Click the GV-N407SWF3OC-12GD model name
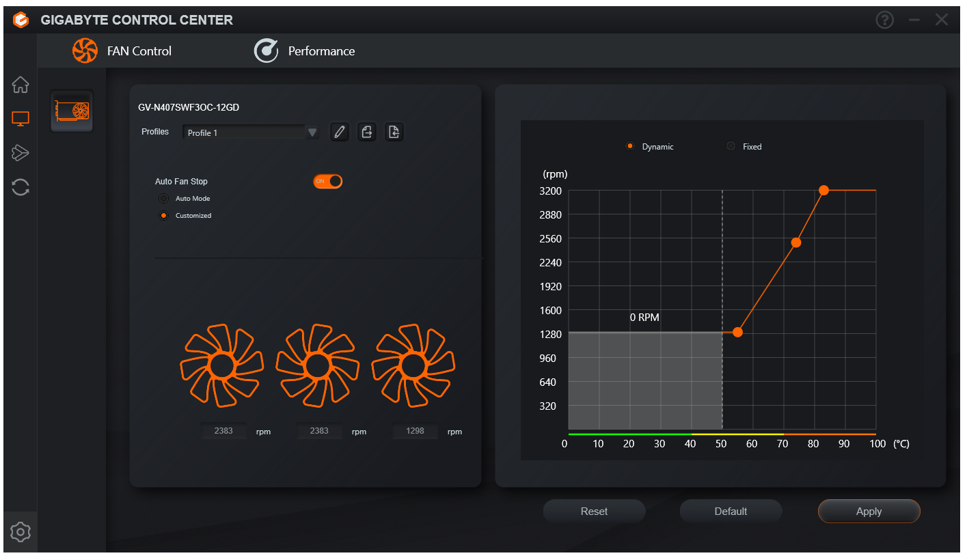 pyautogui.click(x=189, y=107)
